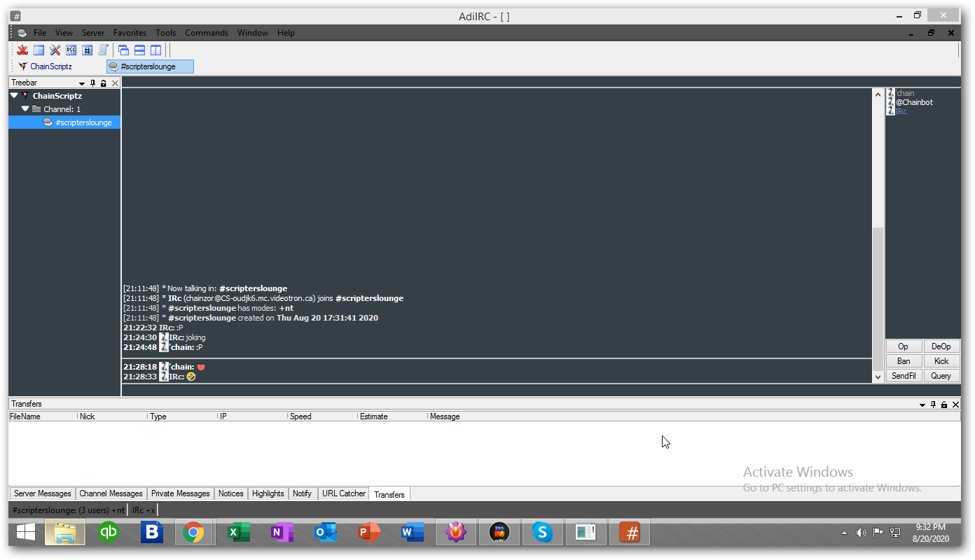Open the Favorites menu
The height and width of the screenshot is (560, 975).
pos(130,33)
